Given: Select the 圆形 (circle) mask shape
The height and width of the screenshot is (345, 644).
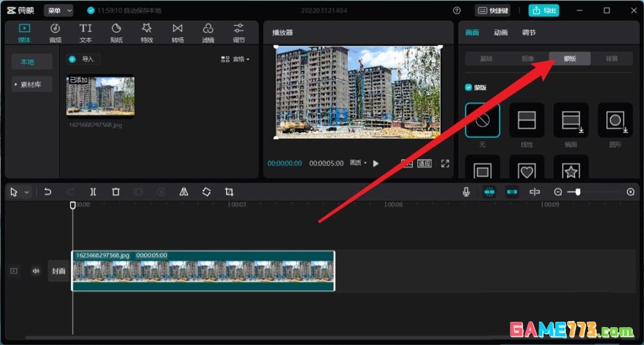Looking at the screenshot, I should point(615,121).
